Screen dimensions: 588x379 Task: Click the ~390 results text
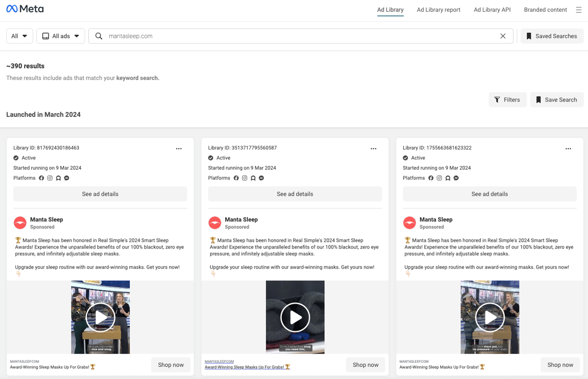pos(25,66)
